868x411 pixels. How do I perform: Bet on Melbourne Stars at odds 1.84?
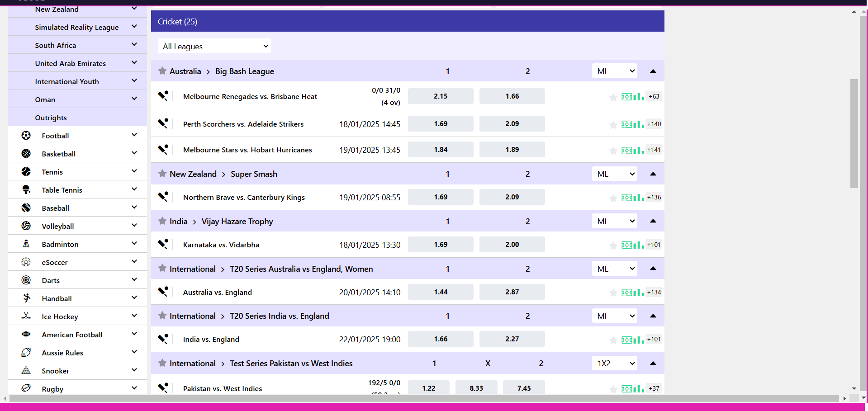pos(440,150)
